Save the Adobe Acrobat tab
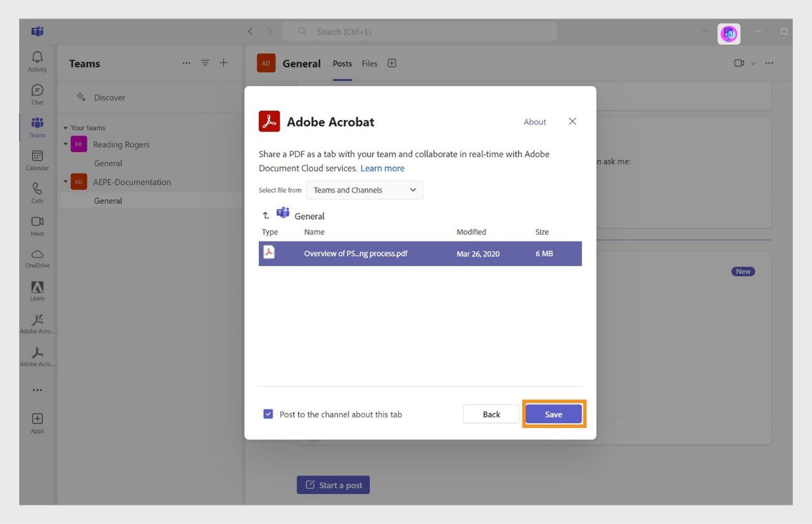 coord(553,414)
